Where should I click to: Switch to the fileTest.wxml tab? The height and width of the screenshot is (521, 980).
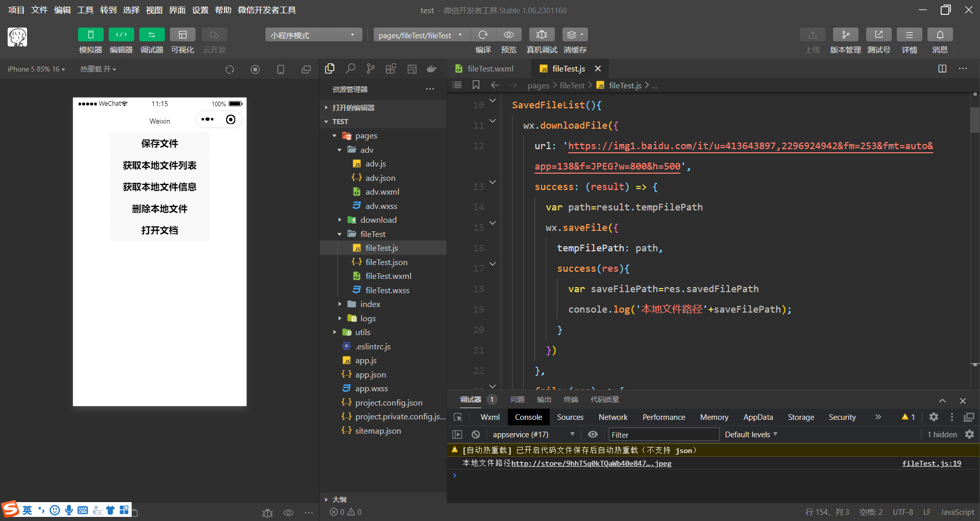point(490,68)
